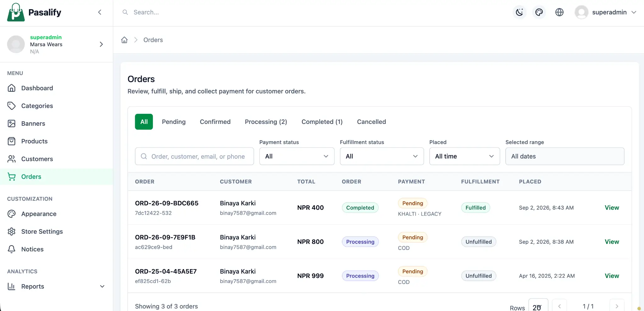Open Store Settings gear item
Image resolution: width=644 pixels, height=311 pixels.
[x=57, y=231]
